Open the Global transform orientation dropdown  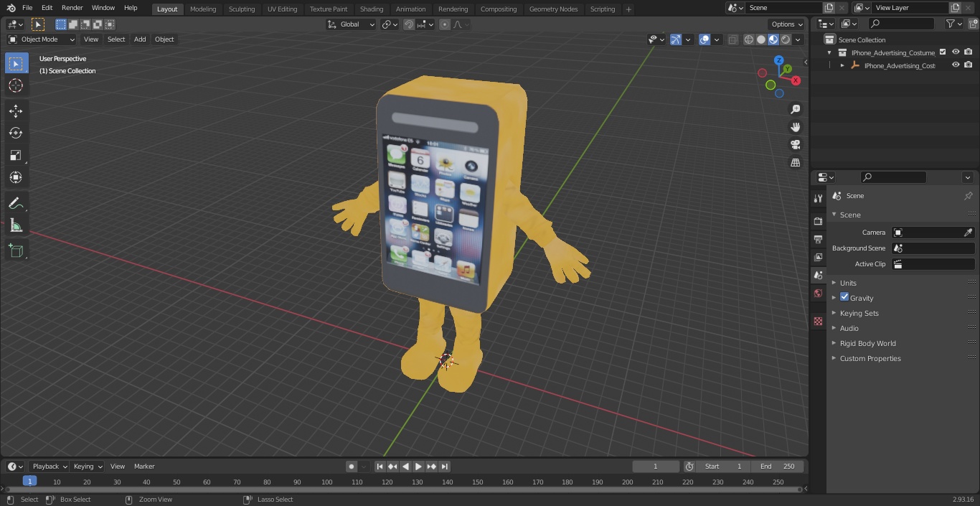tap(351, 24)
